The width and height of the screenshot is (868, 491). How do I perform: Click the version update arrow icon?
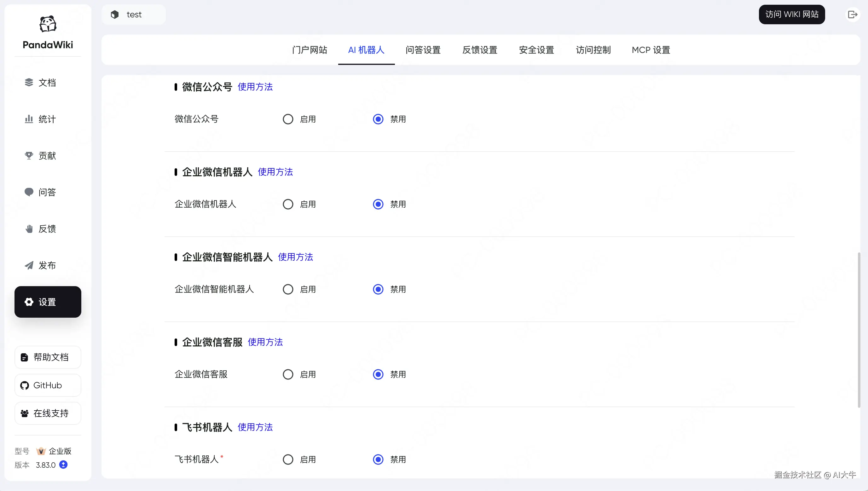pos(63,465)
